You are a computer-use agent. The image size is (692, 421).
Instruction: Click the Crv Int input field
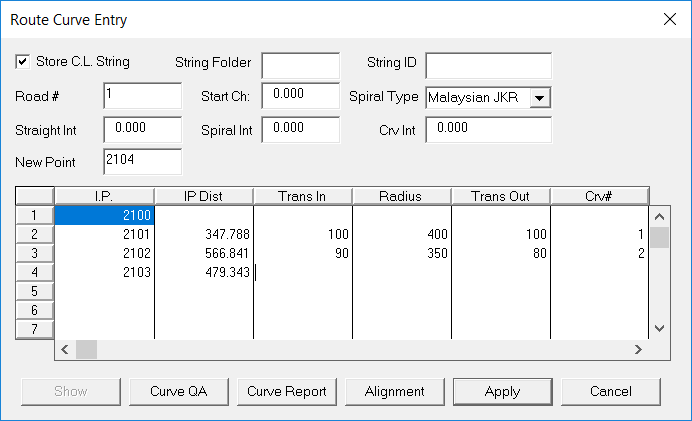pyautogui.click(x=488, y=129)
